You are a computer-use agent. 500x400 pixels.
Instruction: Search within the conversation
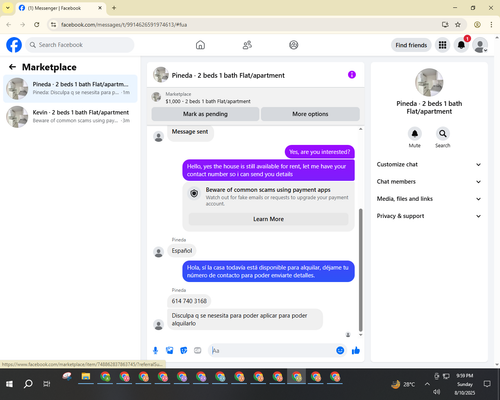(443, 134)
